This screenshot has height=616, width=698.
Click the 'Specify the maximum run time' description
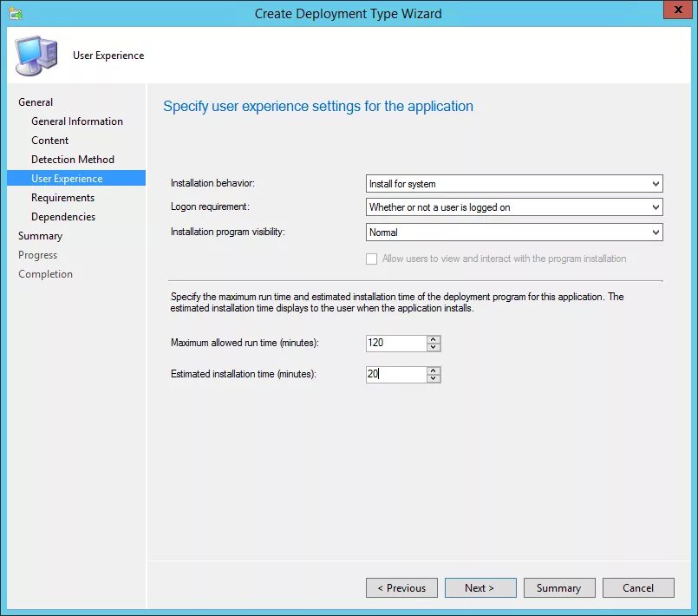click(x=396, y=303)
